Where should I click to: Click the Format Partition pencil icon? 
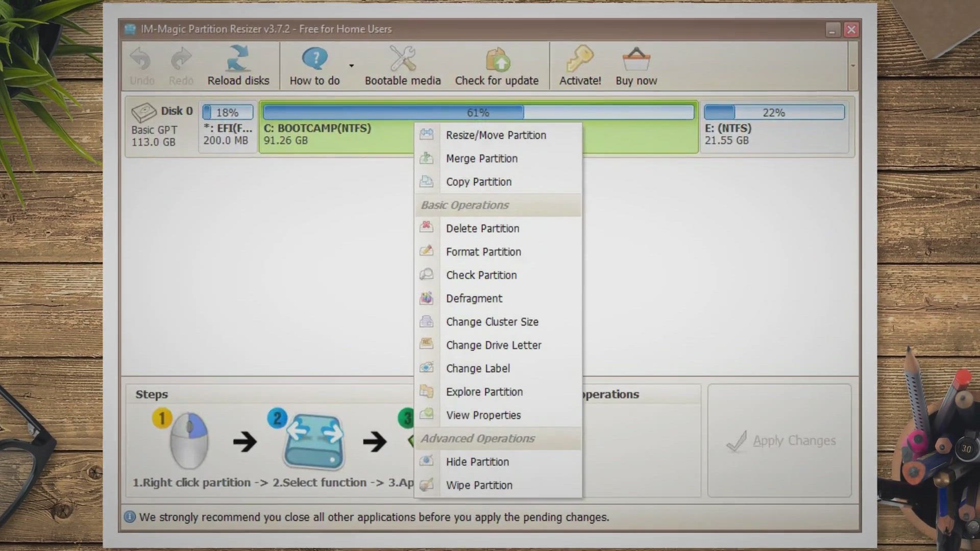[x=426, y=251]
